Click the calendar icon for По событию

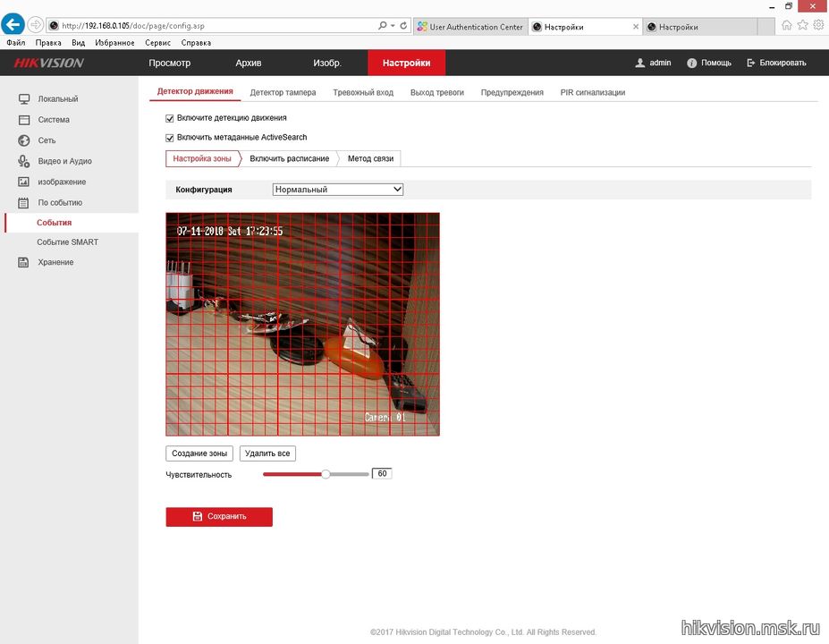pos(24,202)
